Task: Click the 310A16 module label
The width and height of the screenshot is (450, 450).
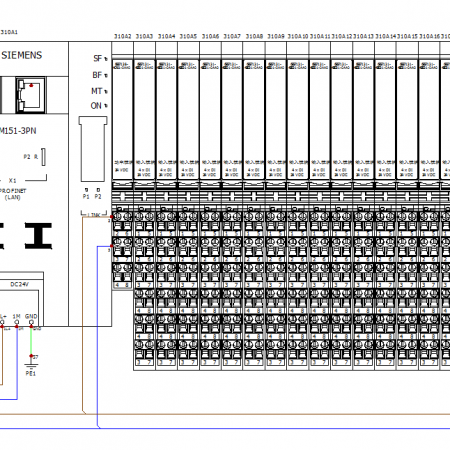Action: coord(429,36)
